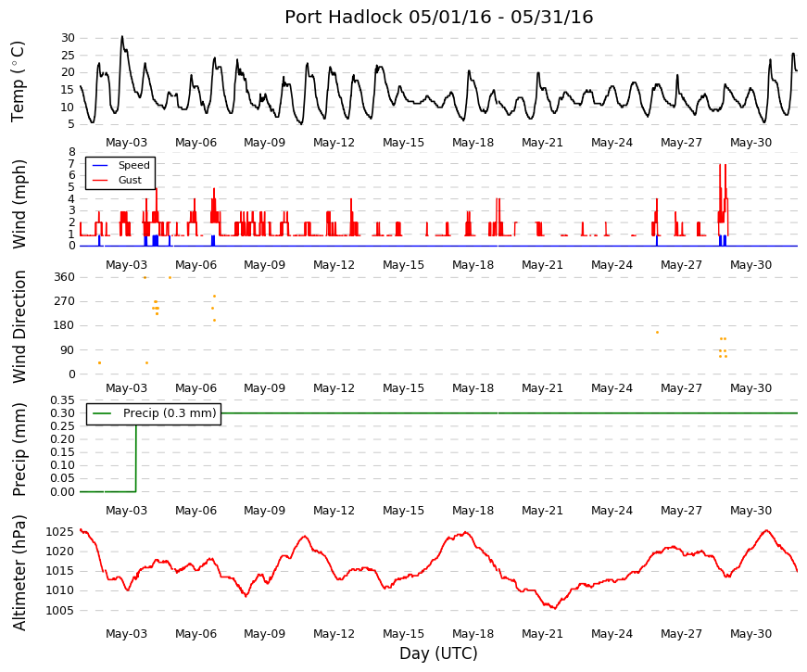Screen dimensions: 807x672
Task: Select the Gust legend label
Action: (130, 180)
